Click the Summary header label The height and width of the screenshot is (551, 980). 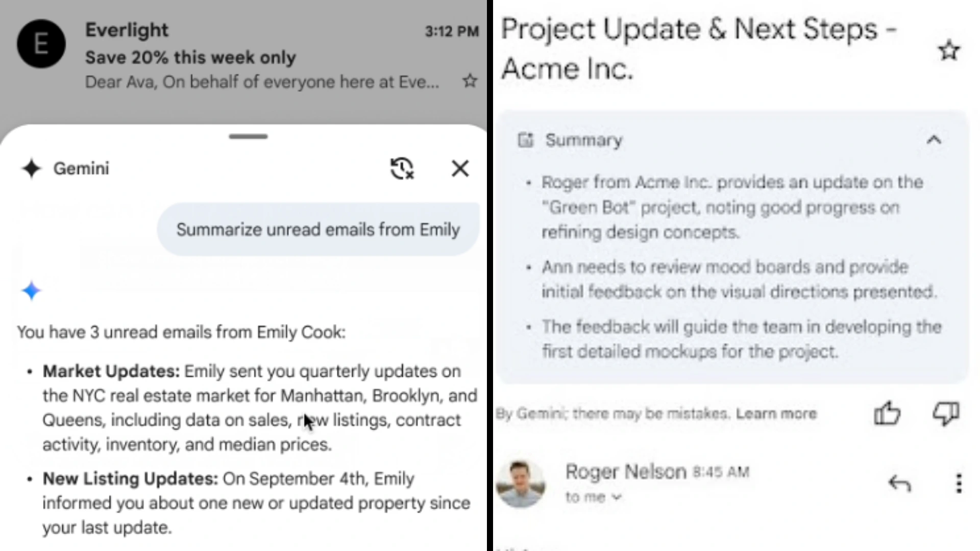(x=584, y=140)
